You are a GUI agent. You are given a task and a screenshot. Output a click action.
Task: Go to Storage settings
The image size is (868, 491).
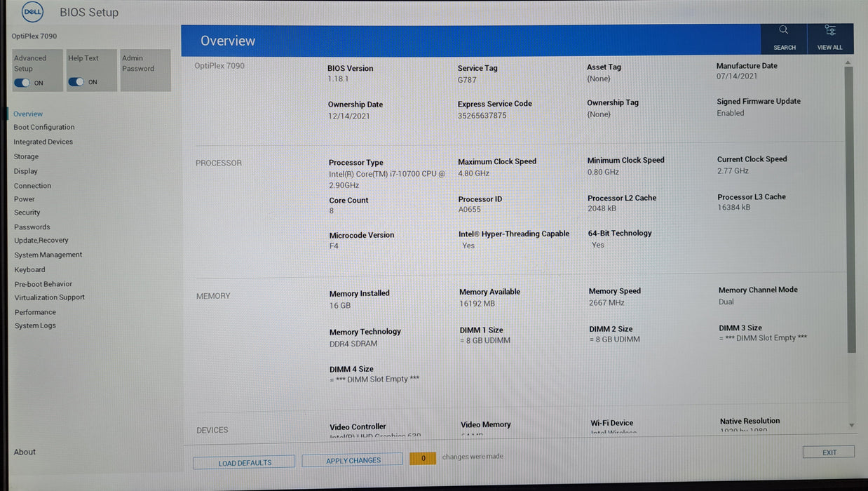[x=26, y=156]
